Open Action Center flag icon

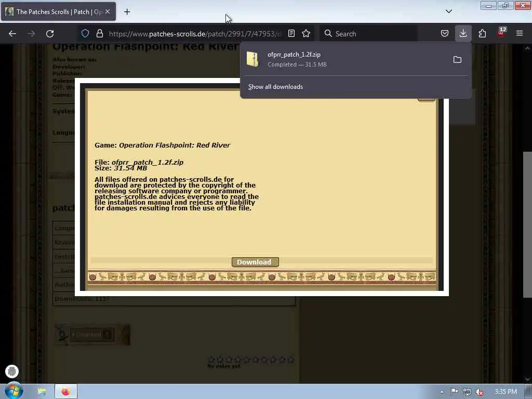454,392
